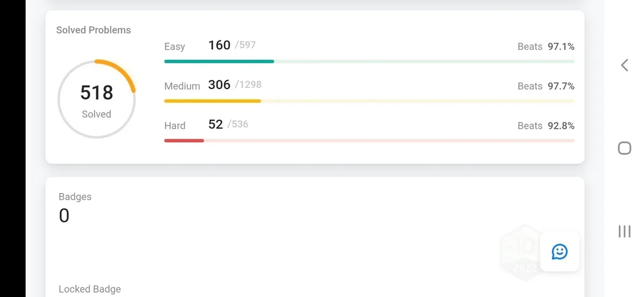Open Android recent apps button

(x=624, y=231)
